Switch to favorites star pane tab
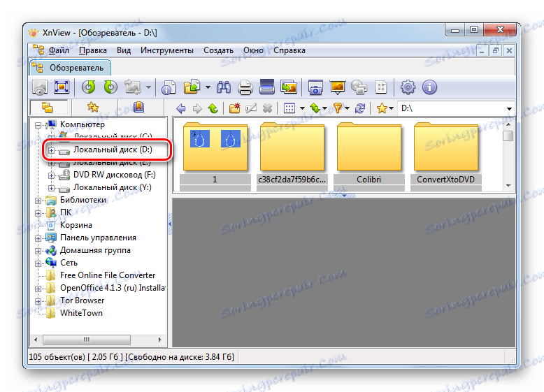 (x=93, y=108)
